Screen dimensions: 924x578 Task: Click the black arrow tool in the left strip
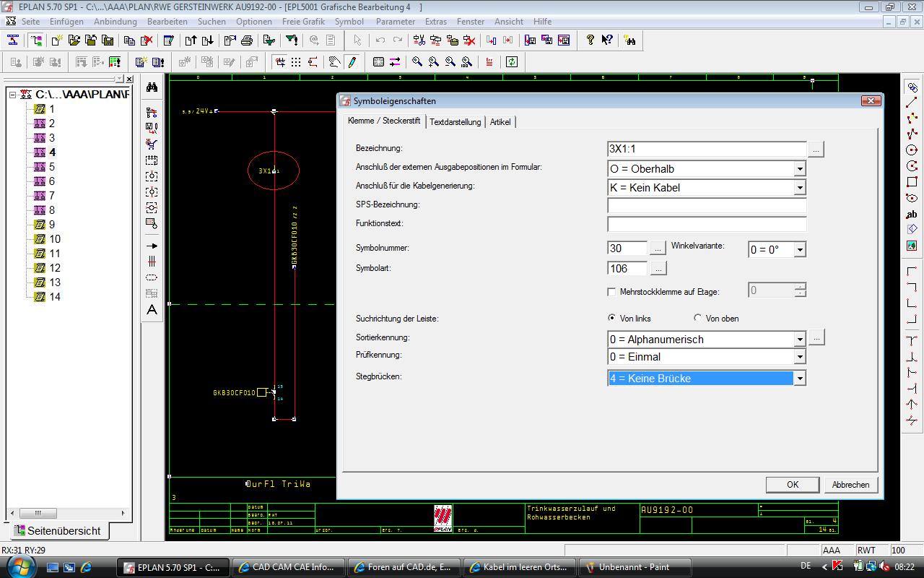[x=152, y=246]
